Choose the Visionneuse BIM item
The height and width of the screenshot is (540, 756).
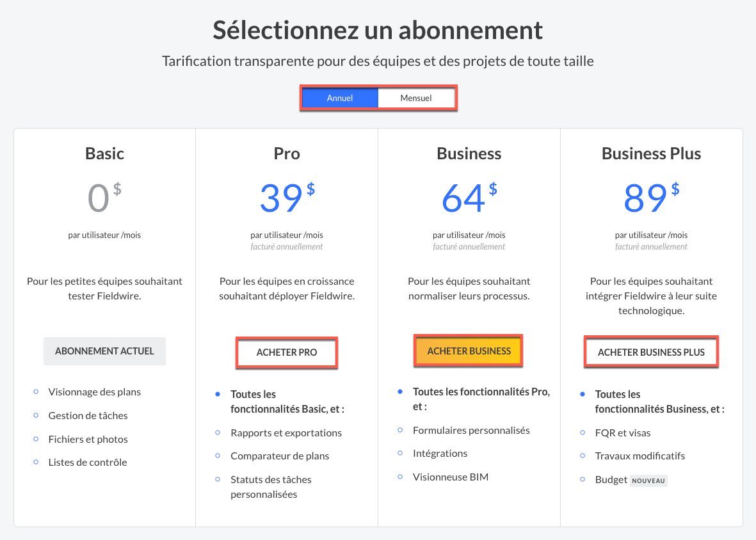[450, 477]
